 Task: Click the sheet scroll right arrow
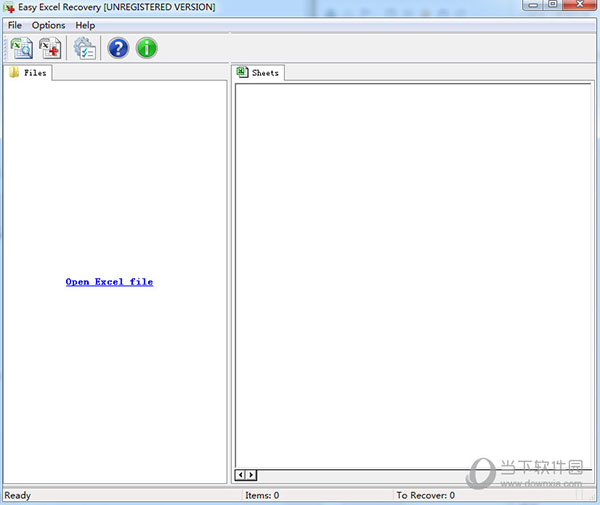click(x=251, y=475)
